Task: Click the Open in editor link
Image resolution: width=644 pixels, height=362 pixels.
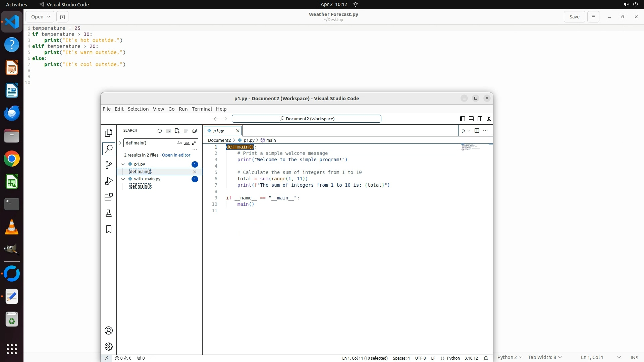Action: tap(176, 155)
